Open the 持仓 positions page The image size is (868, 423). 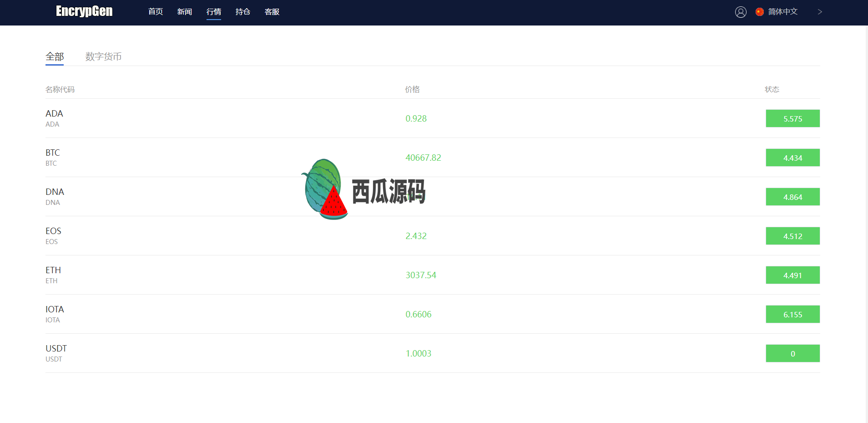pos(243,12)
